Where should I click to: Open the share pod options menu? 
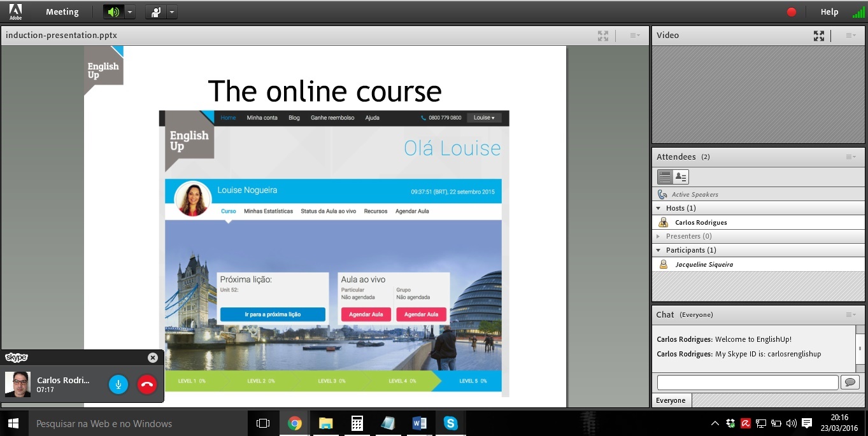click(635, 36)
